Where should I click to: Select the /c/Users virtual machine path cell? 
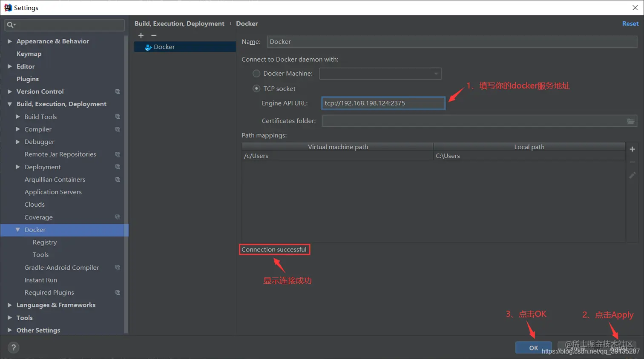click(337, 156)
